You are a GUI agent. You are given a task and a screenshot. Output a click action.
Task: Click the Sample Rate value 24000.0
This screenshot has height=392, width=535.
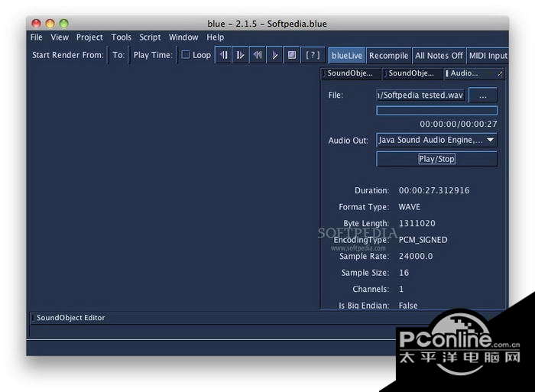(x=416, y=256)
